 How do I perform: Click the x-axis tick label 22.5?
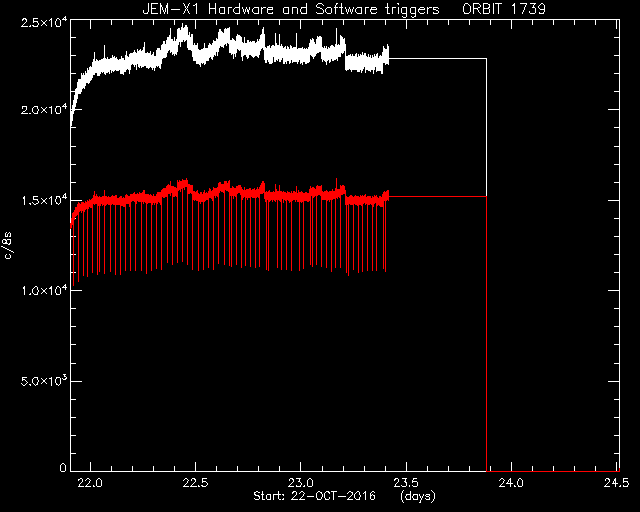coord(195,483)
